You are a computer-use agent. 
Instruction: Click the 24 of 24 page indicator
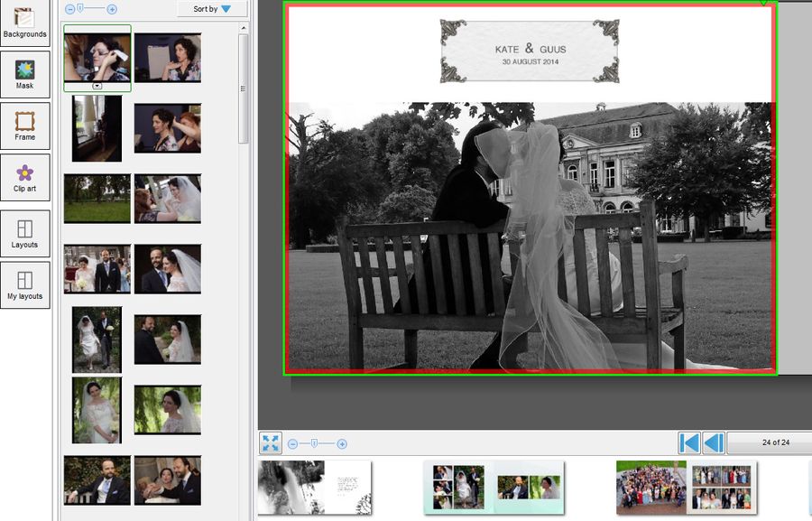tap(762, 442)
